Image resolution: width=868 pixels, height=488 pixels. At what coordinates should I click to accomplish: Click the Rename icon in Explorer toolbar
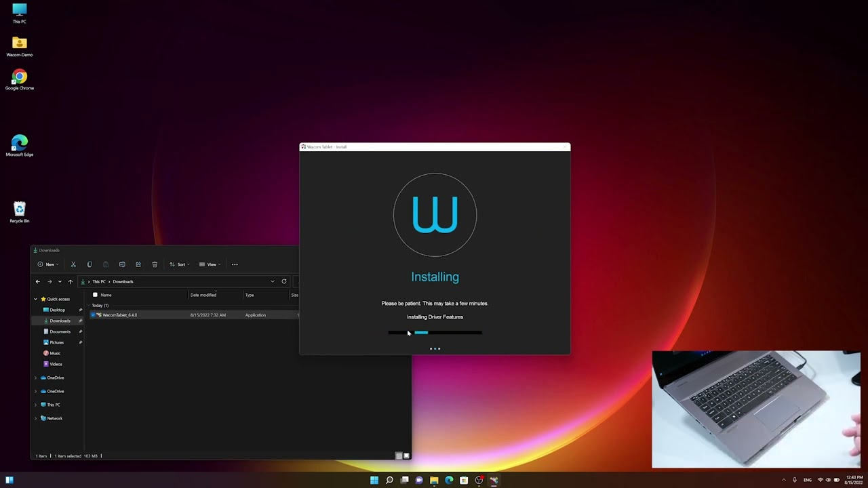coord(122,264)
